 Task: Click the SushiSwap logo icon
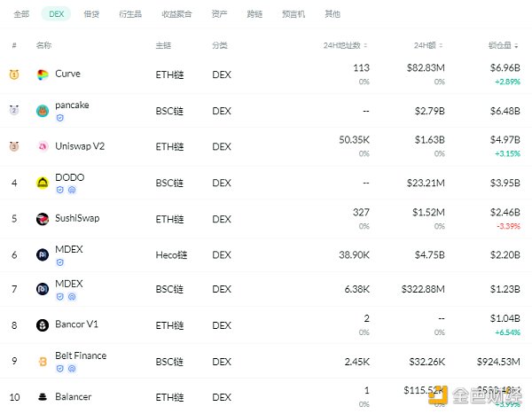coord(43,219)
